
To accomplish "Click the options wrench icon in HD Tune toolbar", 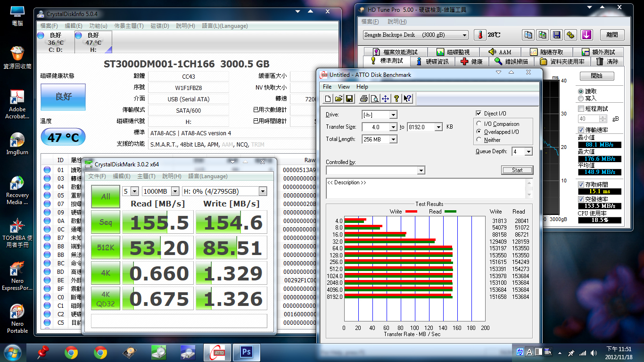I will tap(571, 35).
